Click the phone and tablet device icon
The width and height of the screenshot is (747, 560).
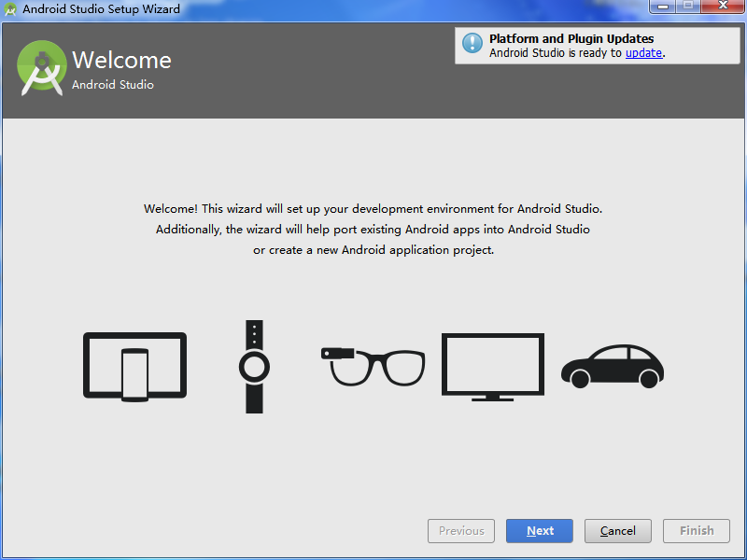point(134,367)
